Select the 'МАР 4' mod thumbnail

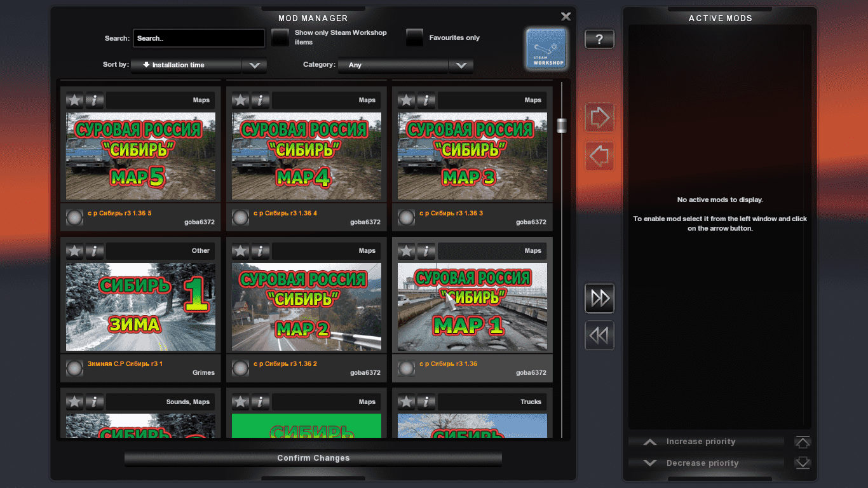(x=306, y=156)
